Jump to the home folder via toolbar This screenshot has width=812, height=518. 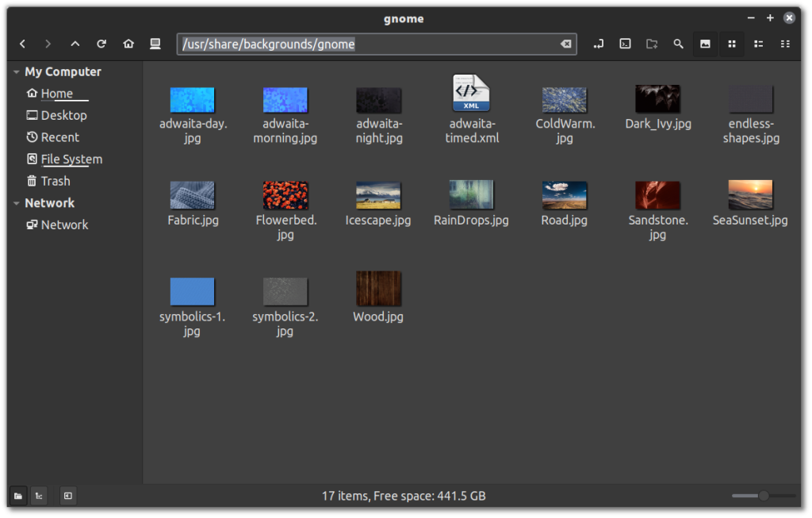point(128,44)
